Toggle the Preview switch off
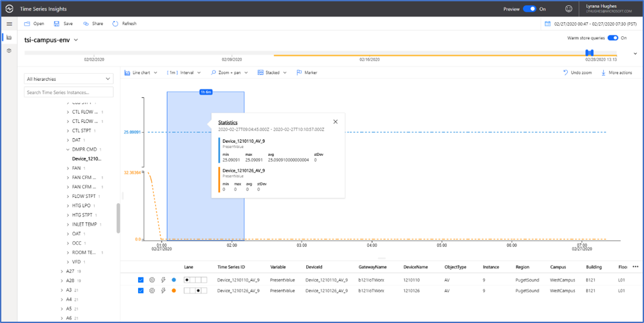Viewport: 644px width, 323px height. click(530, 9)
